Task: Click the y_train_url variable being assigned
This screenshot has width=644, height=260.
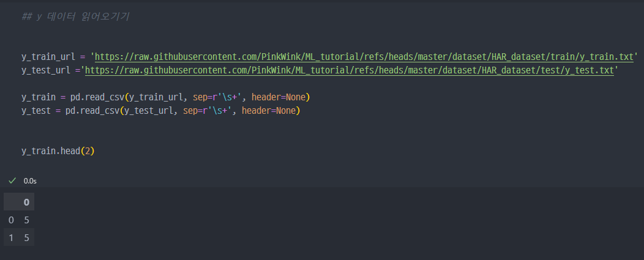Action: (x=48, y=57)
